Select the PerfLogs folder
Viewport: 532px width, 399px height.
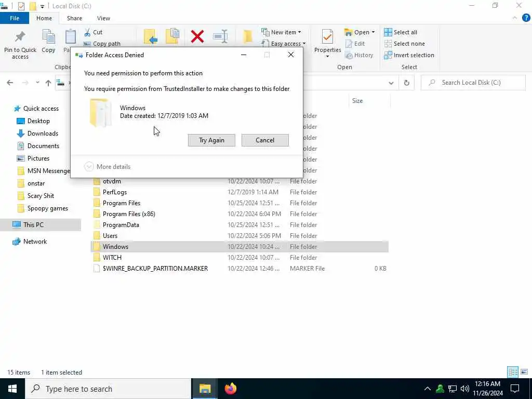pyautogui.click(x=240, y=192)
